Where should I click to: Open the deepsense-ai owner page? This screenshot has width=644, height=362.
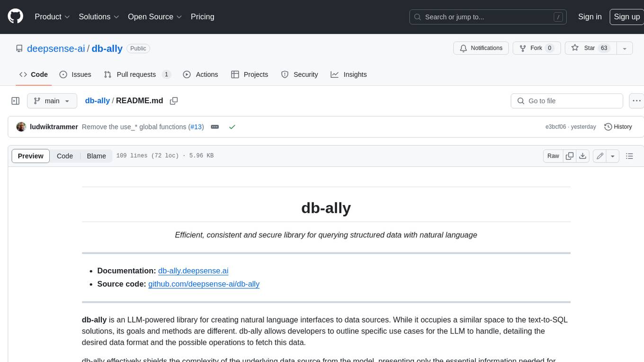56,48
